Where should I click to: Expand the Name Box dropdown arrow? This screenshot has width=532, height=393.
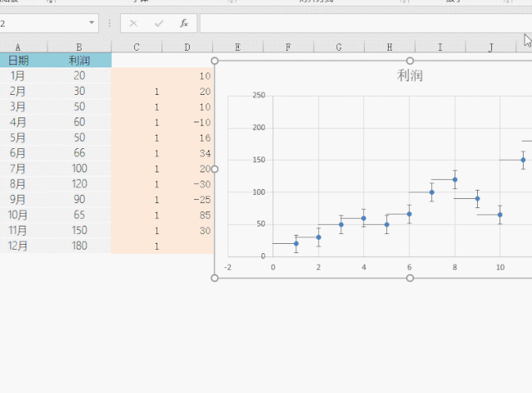(x=92, y=22)
